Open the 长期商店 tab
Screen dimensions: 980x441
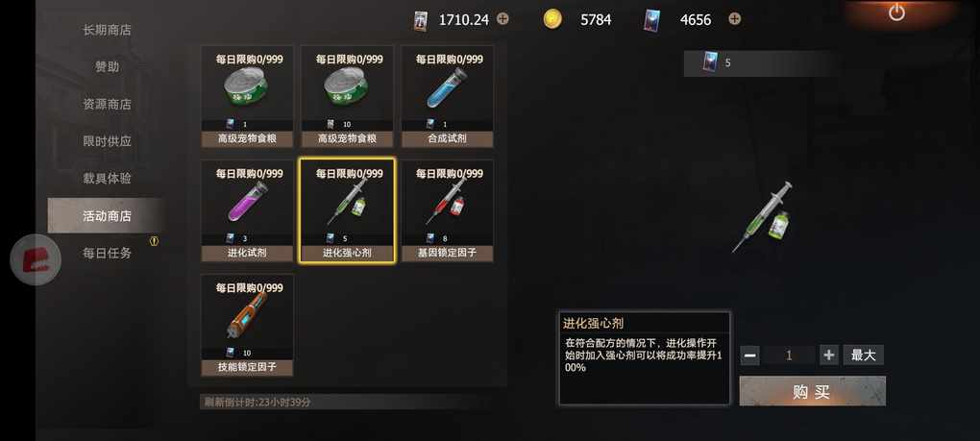pos(107,30)
